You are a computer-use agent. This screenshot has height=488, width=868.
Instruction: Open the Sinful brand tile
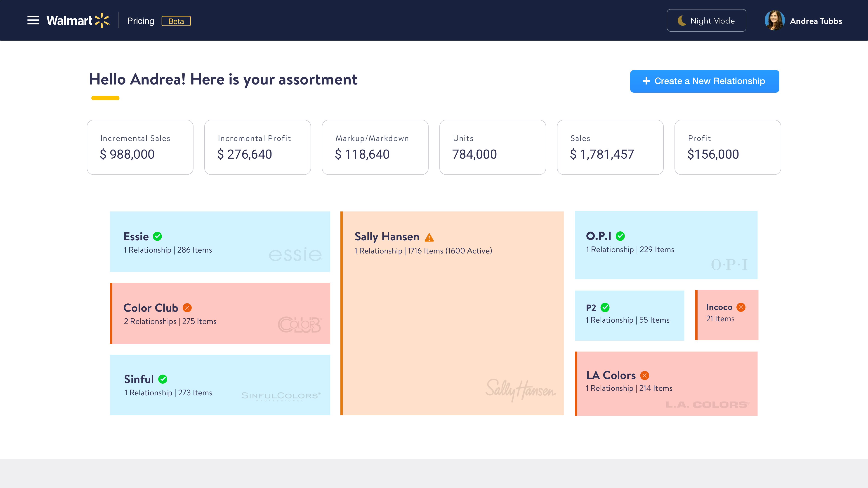tap(220, 385)
